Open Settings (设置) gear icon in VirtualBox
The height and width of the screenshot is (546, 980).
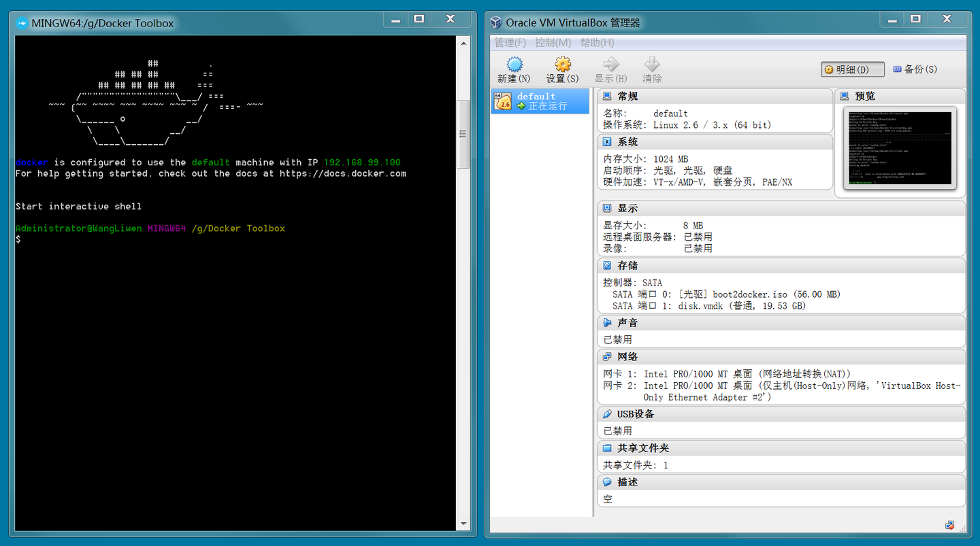(562, 64)
